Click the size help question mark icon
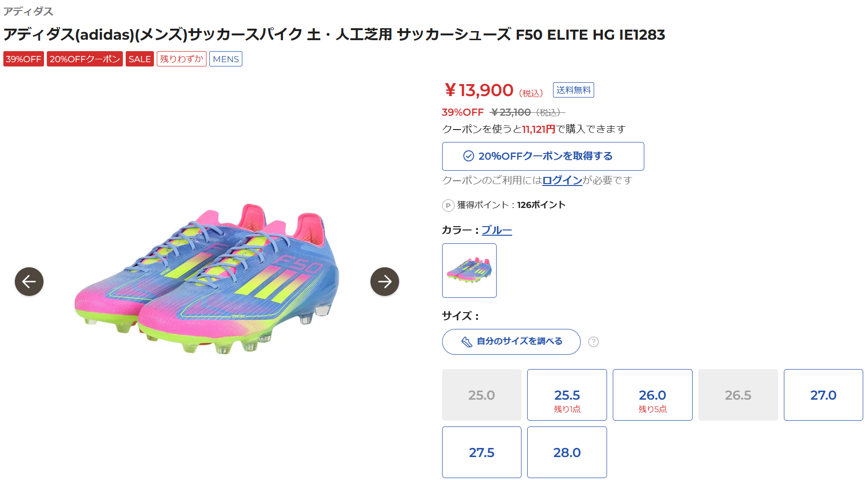 [x=593, y=342]
